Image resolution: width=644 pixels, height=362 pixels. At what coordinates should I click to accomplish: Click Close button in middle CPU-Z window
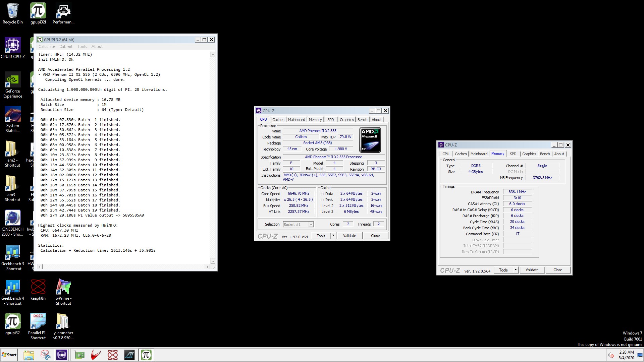[375, 236]
